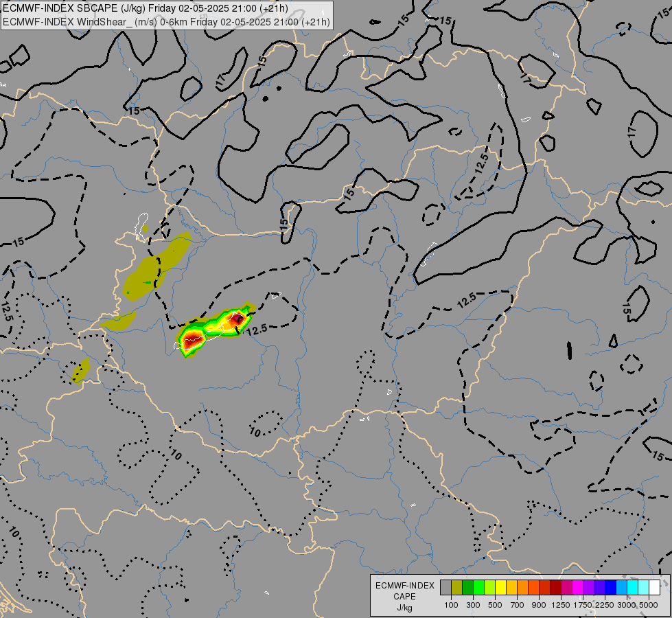Viewport: 672px width, 618px height.
Task: Select the dark red legend swatch
Action: pos(555,587)
